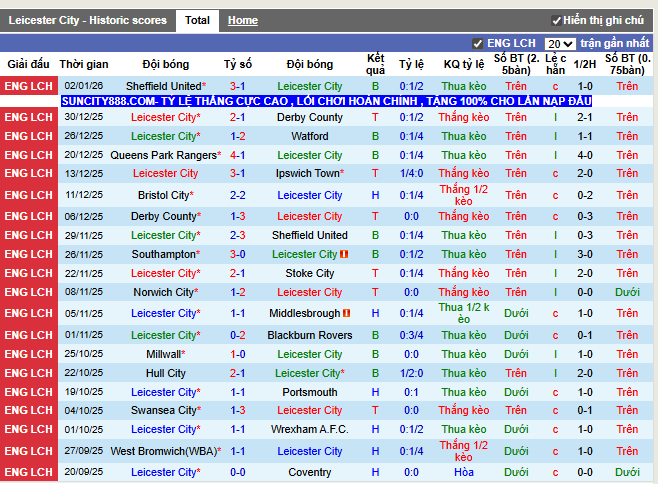Open the Home tab
The height and width of the screenshot is (484, 658).
[x=243, y=21]
